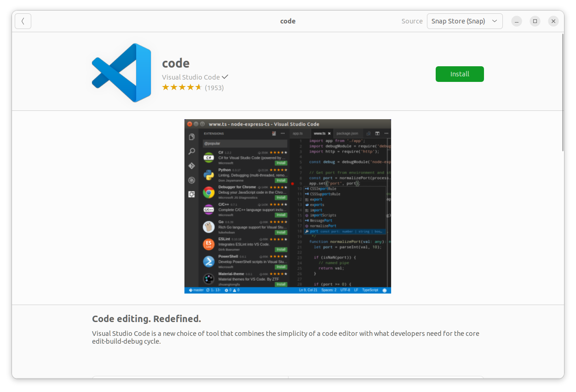Click the large blue VS Code logo

tap(121, 73)
